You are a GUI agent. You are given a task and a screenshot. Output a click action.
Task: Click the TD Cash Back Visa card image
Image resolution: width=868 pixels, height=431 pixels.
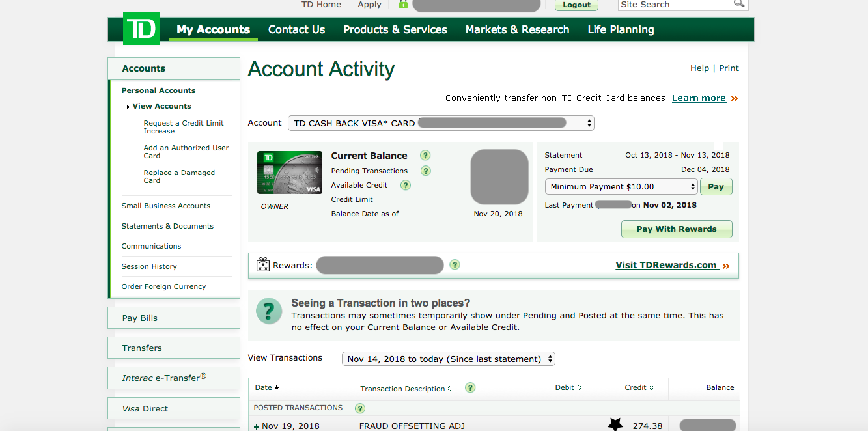coord(290,173)
